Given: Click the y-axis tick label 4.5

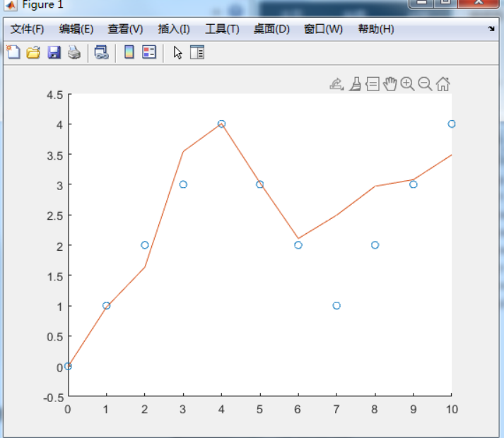Looking at the screenshot, I should (x=55, y=95).
